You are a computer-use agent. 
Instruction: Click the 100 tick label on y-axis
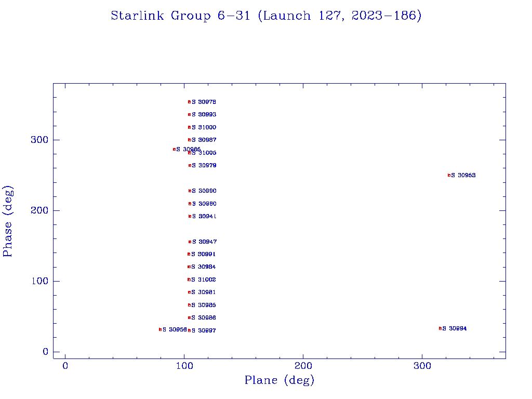click(38, 281)
